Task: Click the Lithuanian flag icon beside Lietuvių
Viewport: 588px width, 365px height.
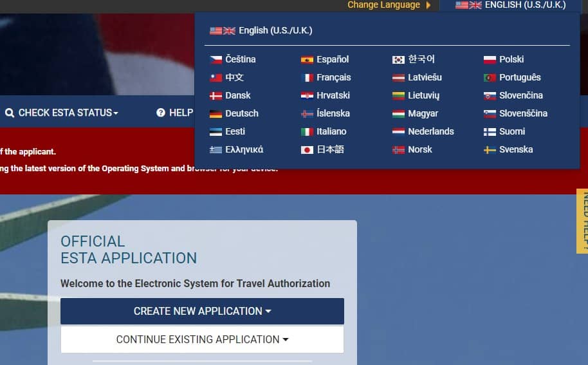Action: 398,96
